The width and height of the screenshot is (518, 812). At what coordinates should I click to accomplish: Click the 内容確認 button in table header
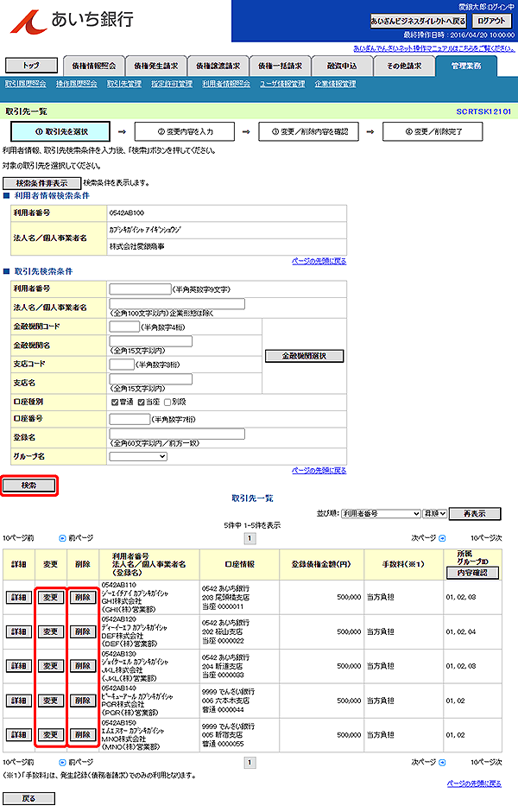click(x=473, y=573)
